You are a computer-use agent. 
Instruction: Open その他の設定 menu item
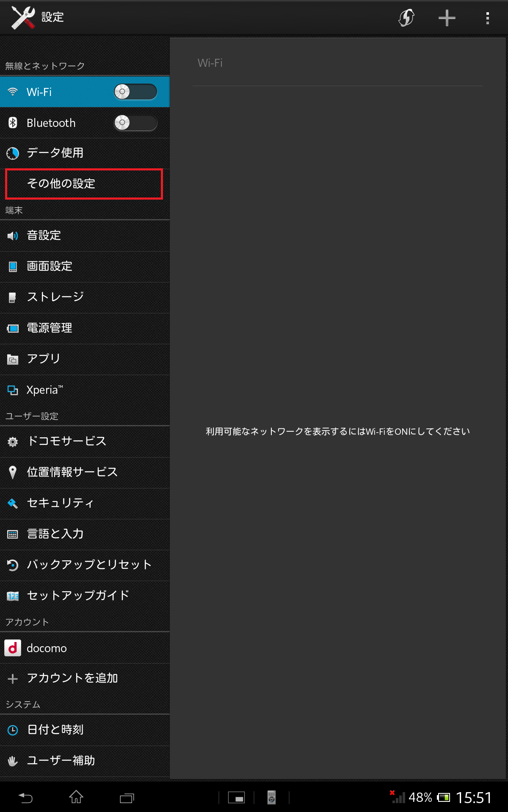pos(84,184)
